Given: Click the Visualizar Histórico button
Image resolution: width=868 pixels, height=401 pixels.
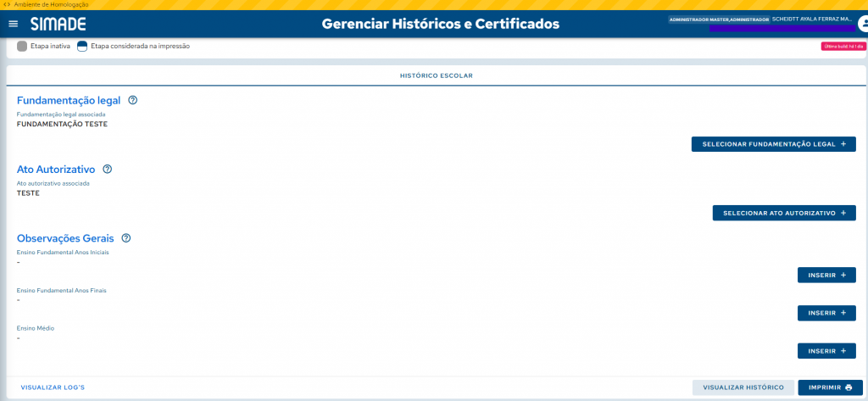Looking at the screenshot, I should 743,387.
